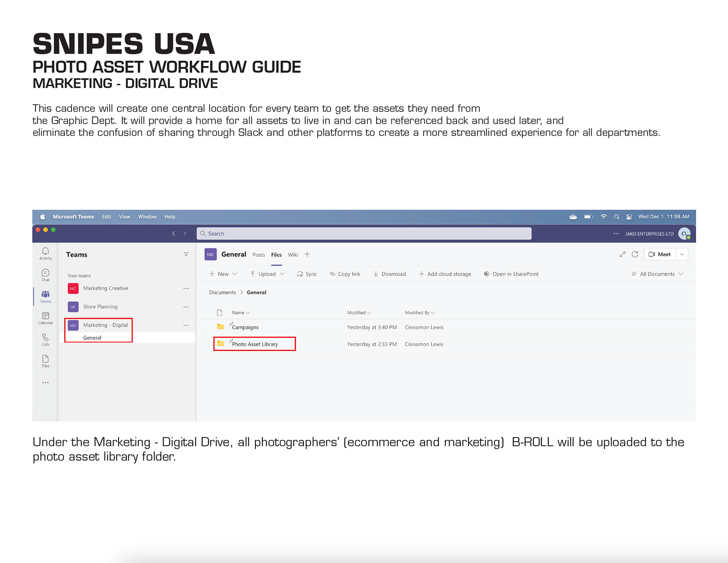The width and height of the screenshot is (728, 563).
Task: Expand the Upload dropdown
Action: (x=267, y=274)
